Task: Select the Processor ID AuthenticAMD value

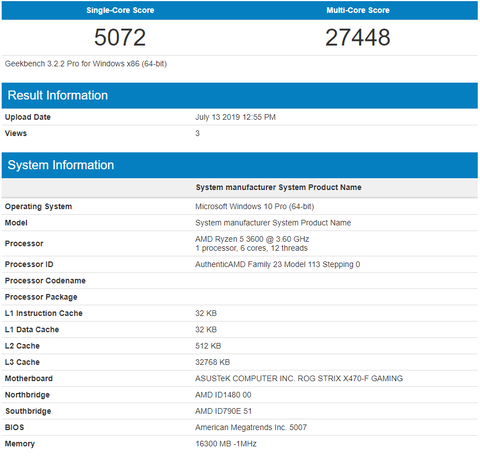Action: [278, 264]
